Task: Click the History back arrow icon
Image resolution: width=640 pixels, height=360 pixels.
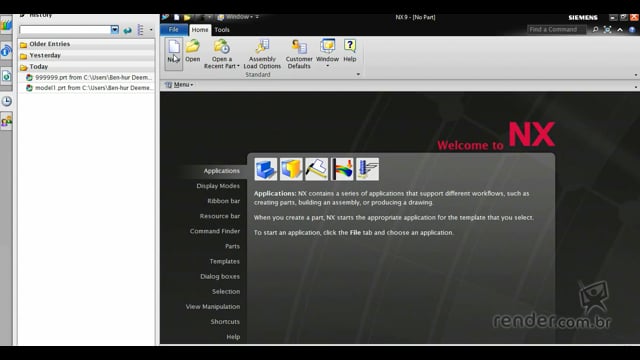Action: point(127,30)
